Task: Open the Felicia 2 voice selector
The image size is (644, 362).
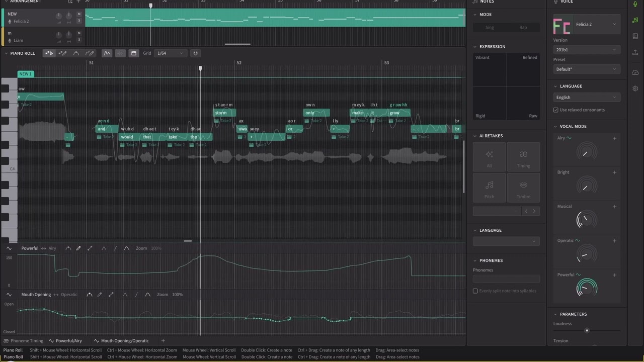Action: [x=587, y=24]
